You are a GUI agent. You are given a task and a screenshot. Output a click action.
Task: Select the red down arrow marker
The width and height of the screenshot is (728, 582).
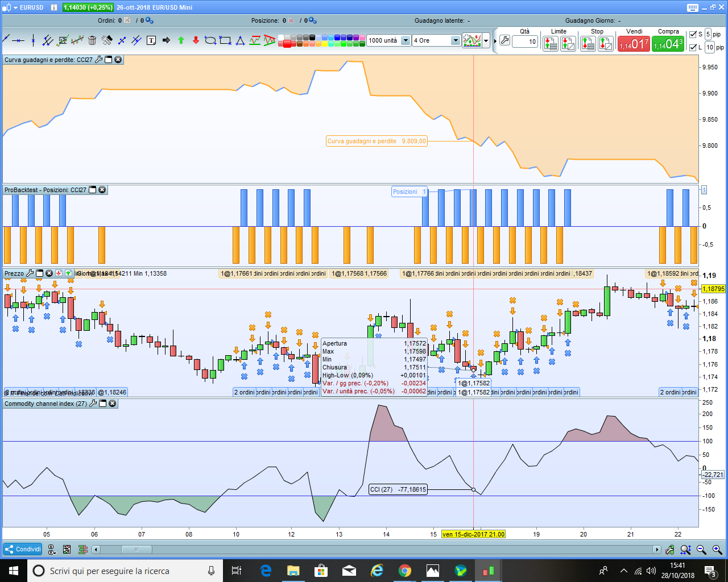[196, 40]
